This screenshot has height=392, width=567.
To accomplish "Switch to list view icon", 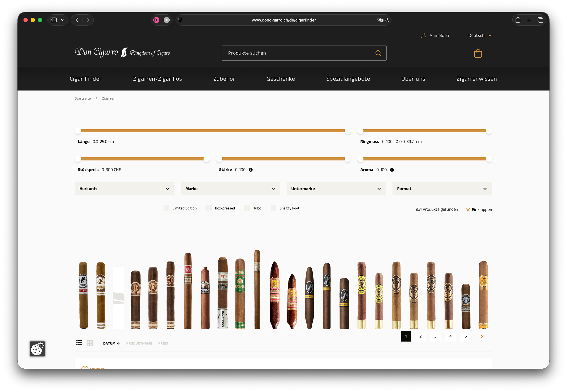I will (79, 343).
